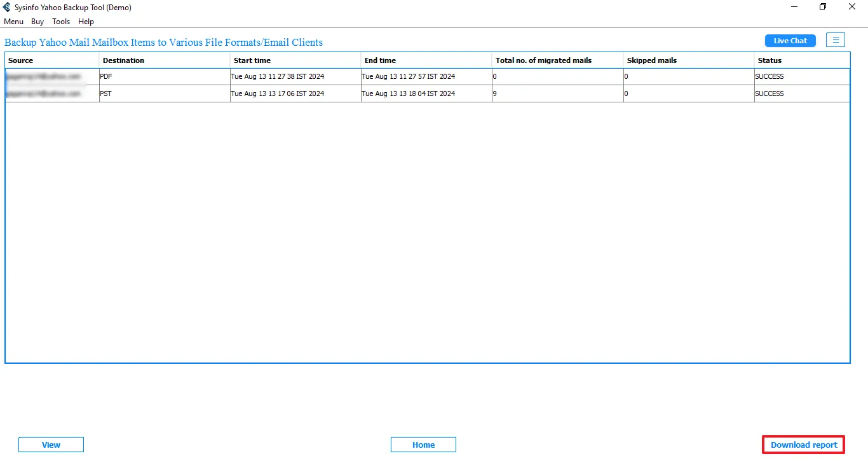Open the Help menu
This screenshot has width=868, height=463.
pos(86,22)
